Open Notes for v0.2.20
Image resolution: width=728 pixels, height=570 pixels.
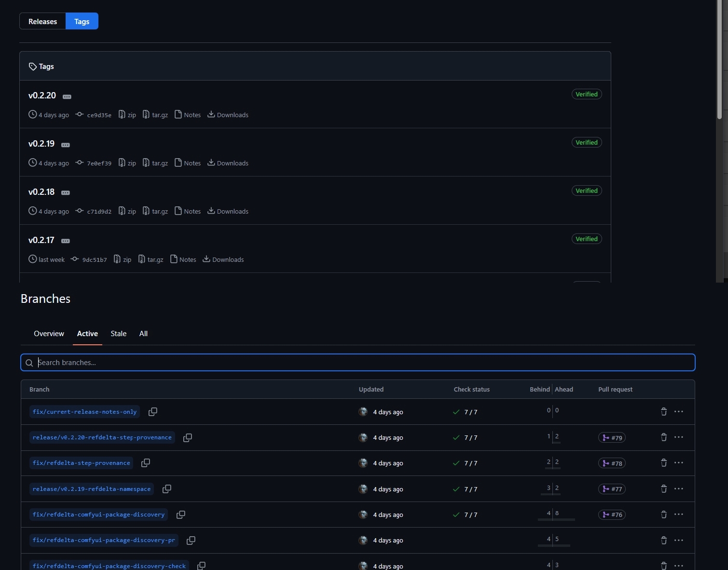point(188,115)
